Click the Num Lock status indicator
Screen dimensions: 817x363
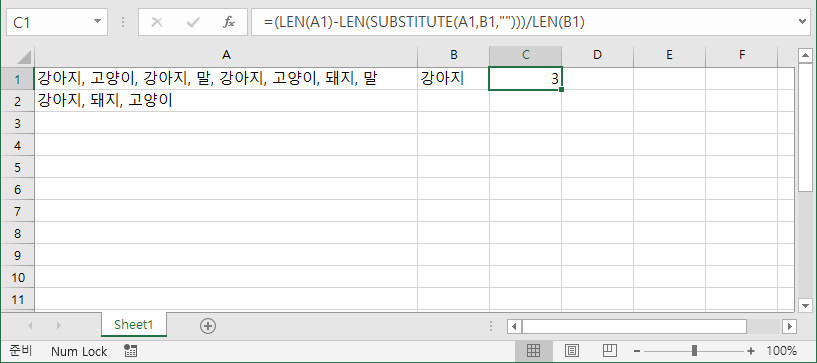click(x=79, y=352)
